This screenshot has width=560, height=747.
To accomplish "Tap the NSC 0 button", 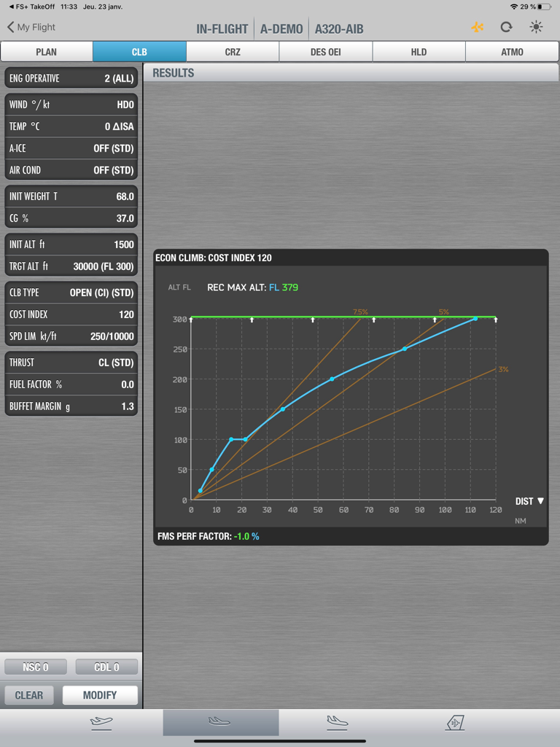I will click(x=36, y=667).
